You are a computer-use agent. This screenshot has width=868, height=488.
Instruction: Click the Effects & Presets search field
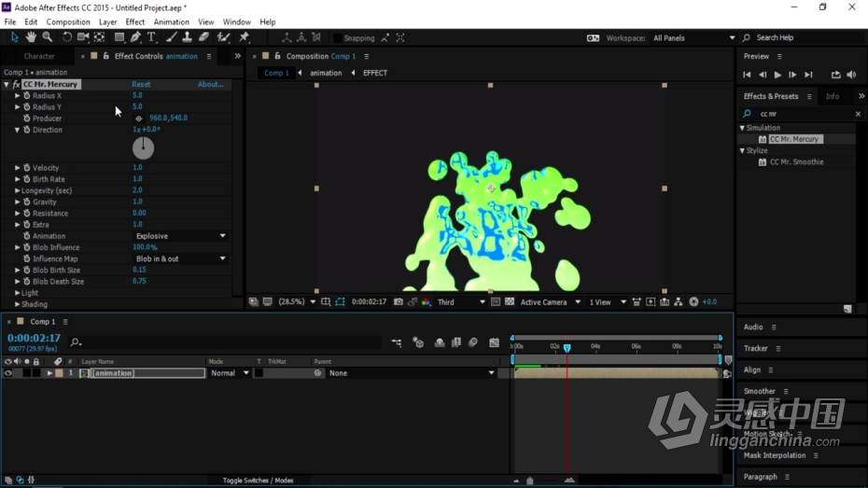click(x=802, y=114)
